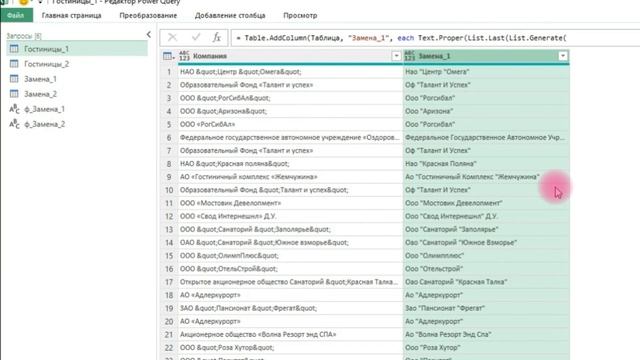The image size is (640, 360).
Task: Select the Гостиницы_1 query
Action: (x=77, y=49)
